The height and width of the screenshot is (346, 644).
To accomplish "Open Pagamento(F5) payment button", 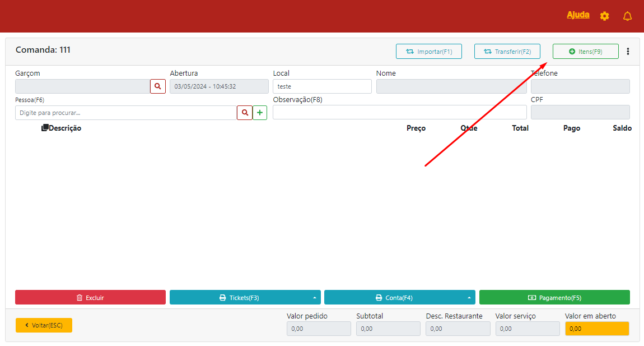I will (554, 298).
